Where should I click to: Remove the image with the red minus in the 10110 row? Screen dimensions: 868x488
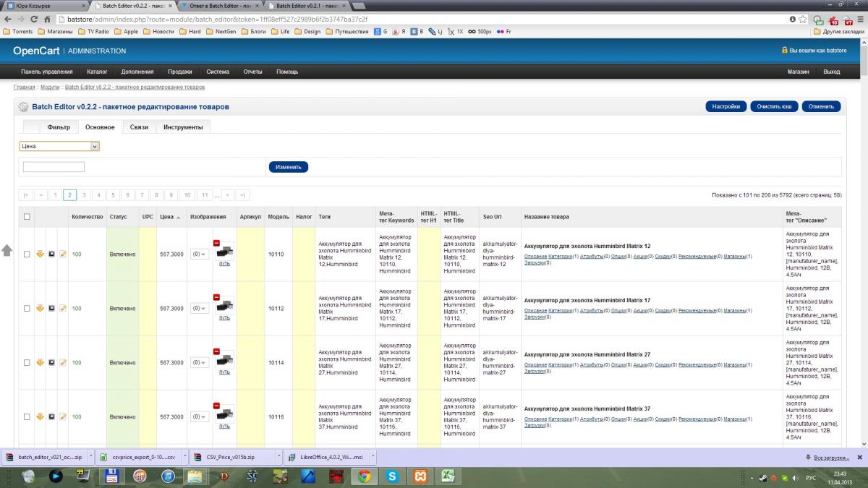(216, 244)
